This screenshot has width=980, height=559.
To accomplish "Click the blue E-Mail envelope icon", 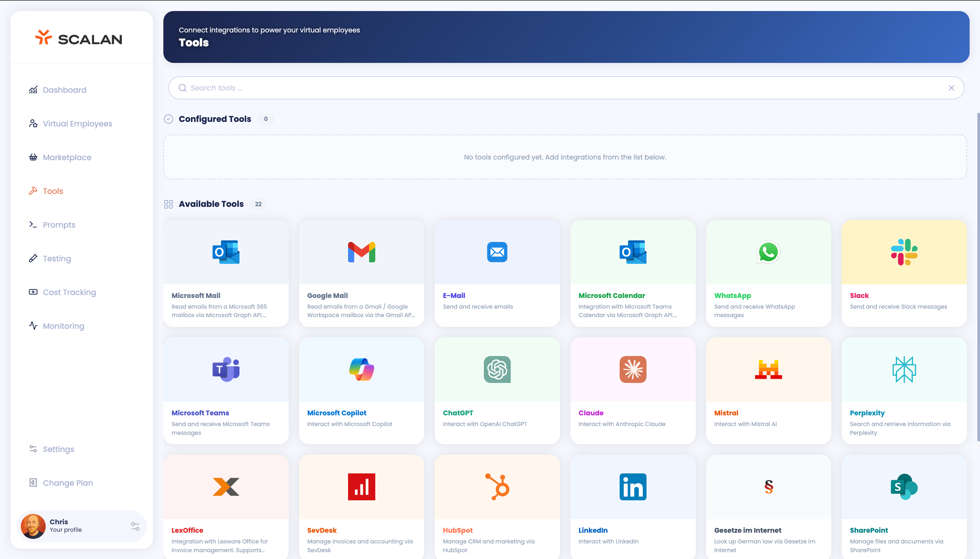I will point(497,252).
